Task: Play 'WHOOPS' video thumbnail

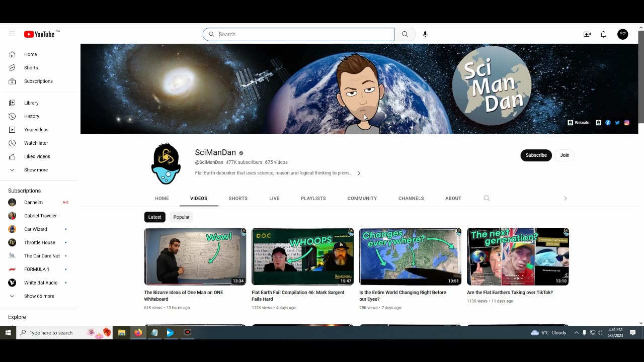Action: click(x=302, y=256)
